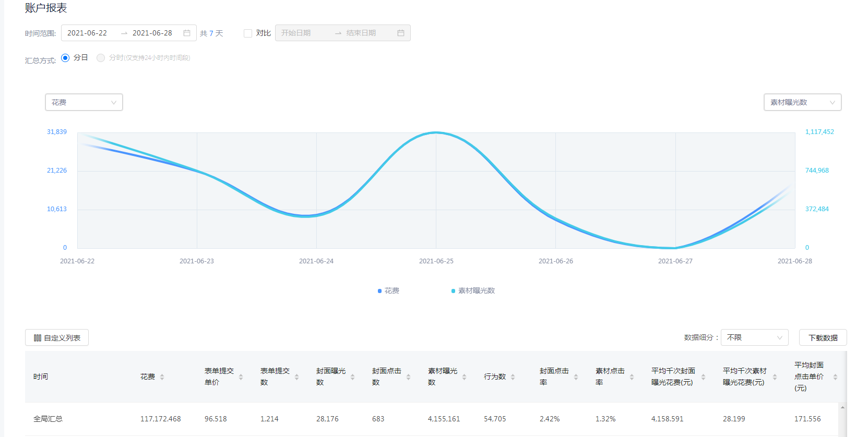Image resolution: width=868 pixels, height=437 pixels.
Task: Select the 分日 radio option
Action: pyautogui.click(x=65, y=58)
